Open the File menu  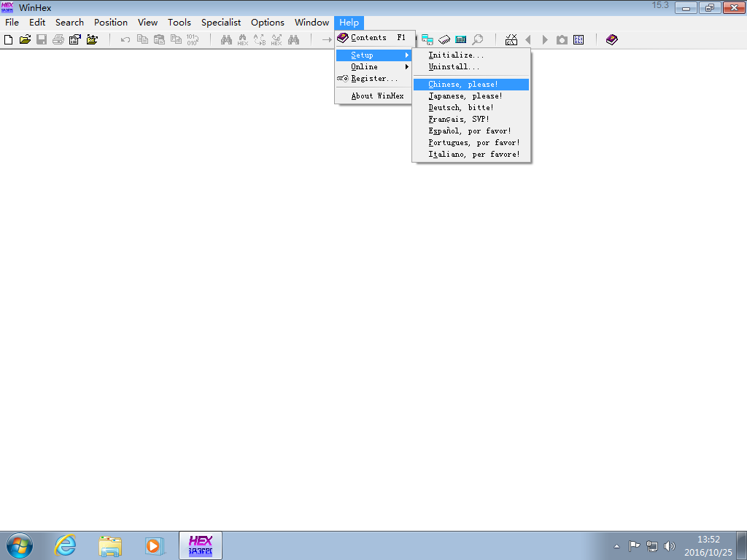[x=12, y=23]
